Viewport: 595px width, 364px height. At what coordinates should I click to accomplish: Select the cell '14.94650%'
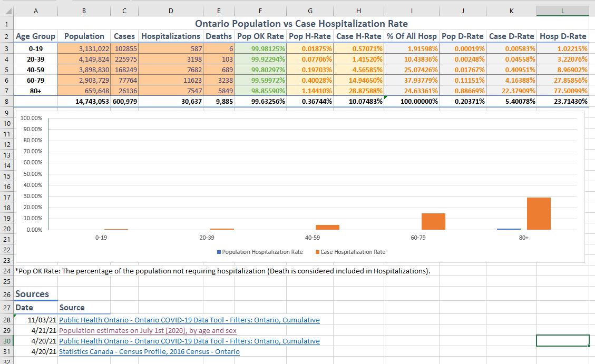358,81
